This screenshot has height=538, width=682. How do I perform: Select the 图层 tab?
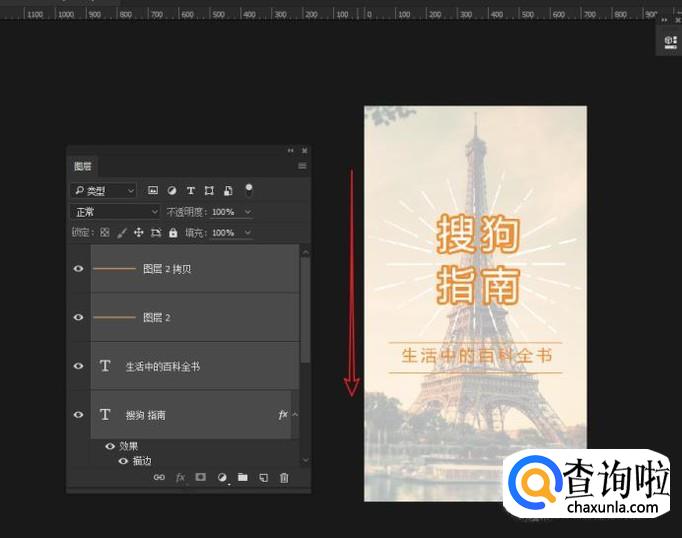click(x=83, y=166)
